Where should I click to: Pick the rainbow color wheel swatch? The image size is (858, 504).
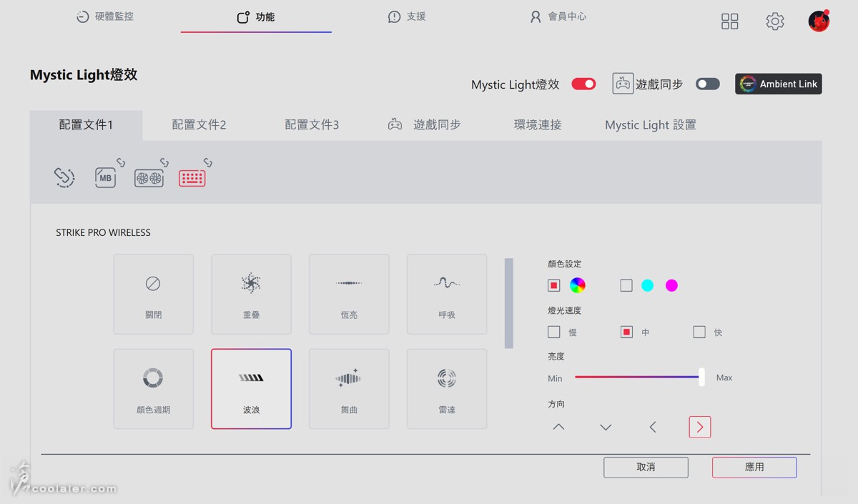[578, 285]
